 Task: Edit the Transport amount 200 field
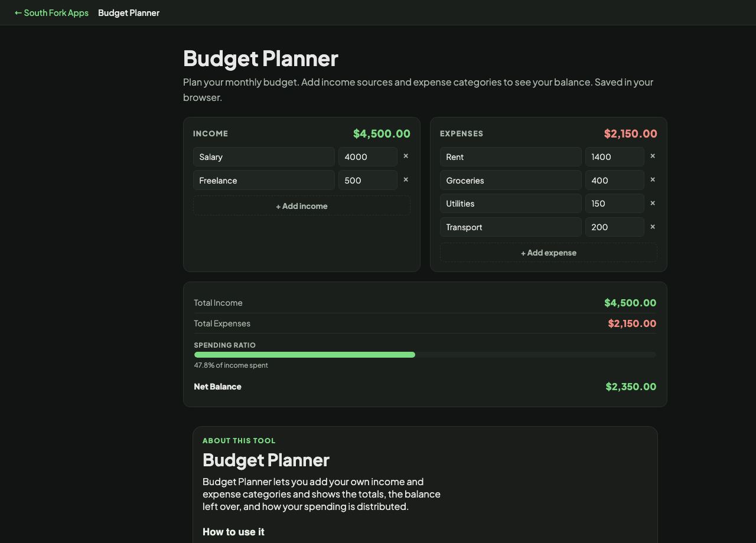pos(615,227)
